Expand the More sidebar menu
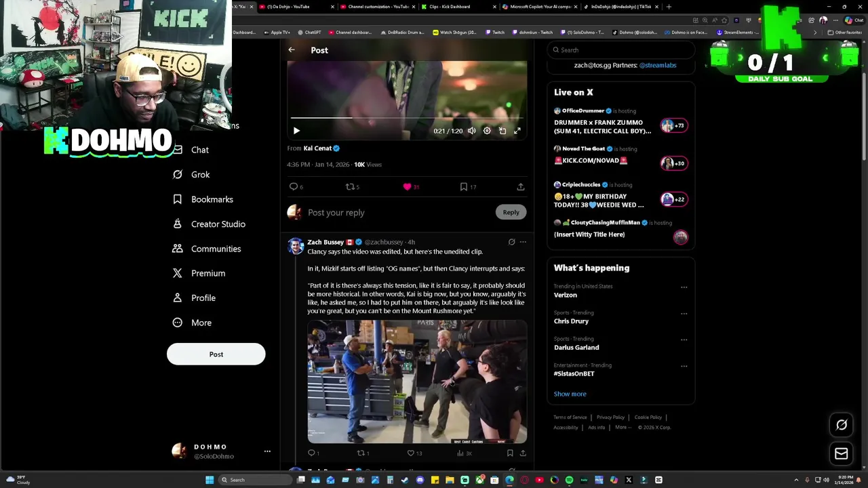 (x=193, y=323)
